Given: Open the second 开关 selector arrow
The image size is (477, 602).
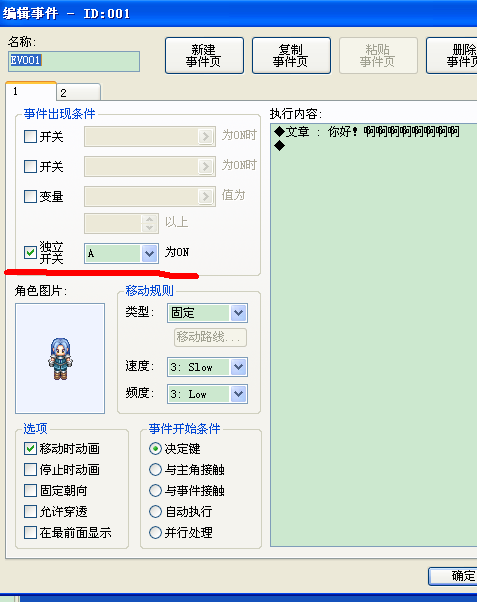Looking at the screenshot, I should 206,167.
